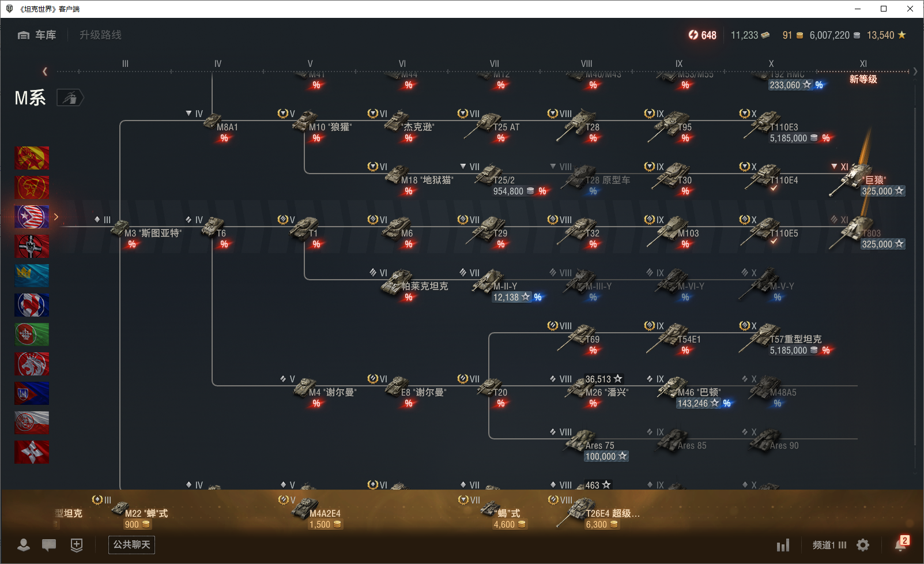
Task: Open the settings gear icon
Action: tap(863, 545)
